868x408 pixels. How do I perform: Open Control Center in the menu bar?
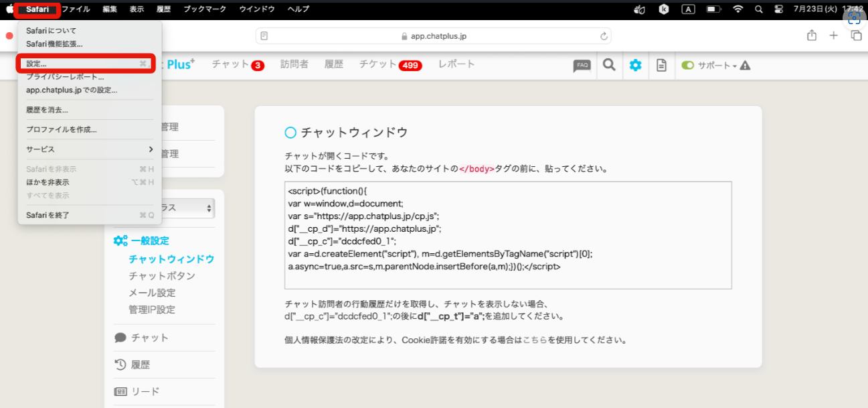pos(778,9)
